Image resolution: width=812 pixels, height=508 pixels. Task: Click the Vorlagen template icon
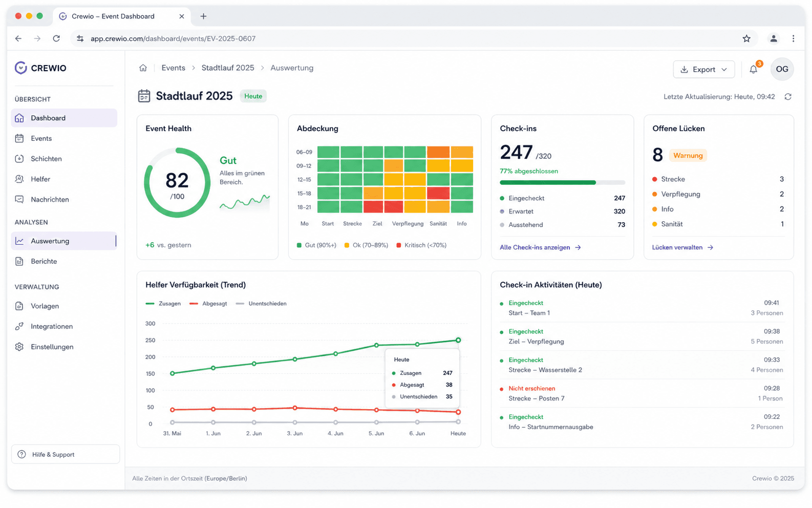tap(19, 306)
